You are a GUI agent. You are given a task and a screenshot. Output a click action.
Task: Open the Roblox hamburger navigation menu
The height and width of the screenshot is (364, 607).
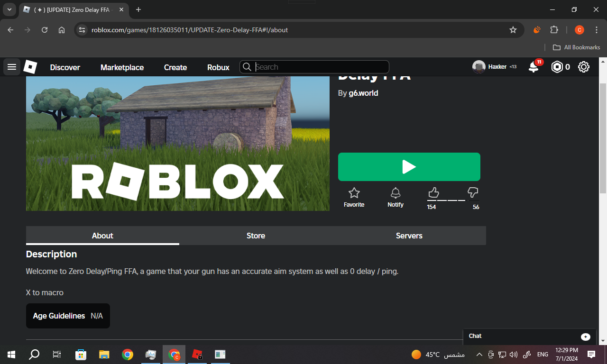(12, 67)
